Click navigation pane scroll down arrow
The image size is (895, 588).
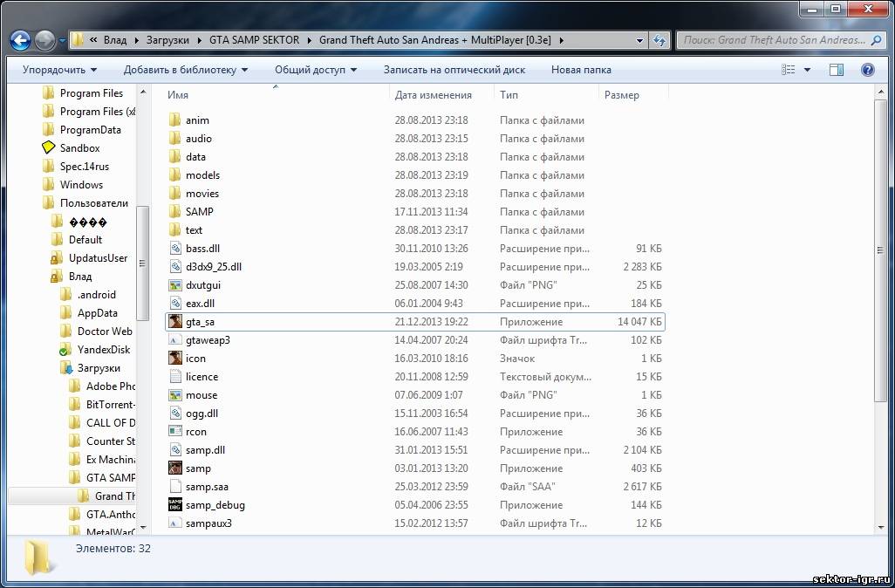[143, 528]
